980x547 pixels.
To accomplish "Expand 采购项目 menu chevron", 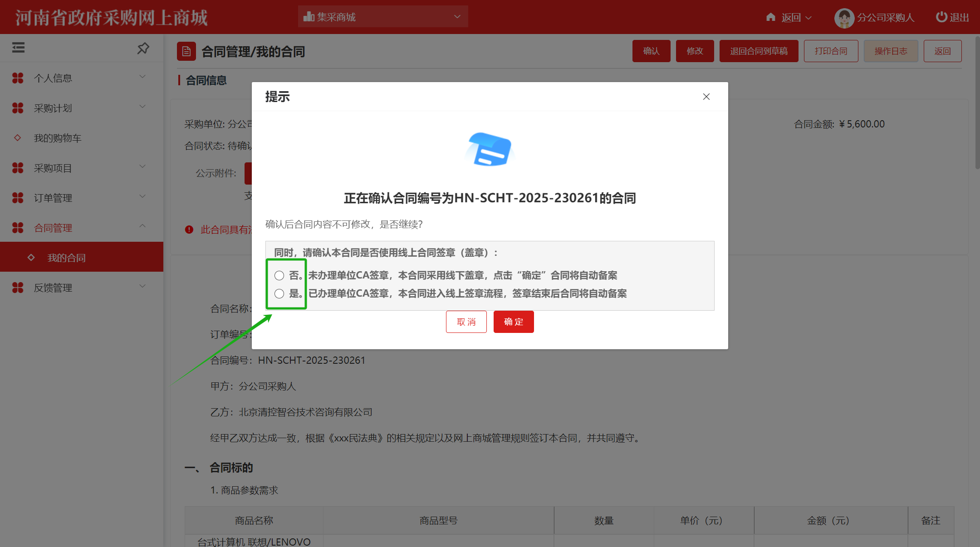I will click(142, 166).
